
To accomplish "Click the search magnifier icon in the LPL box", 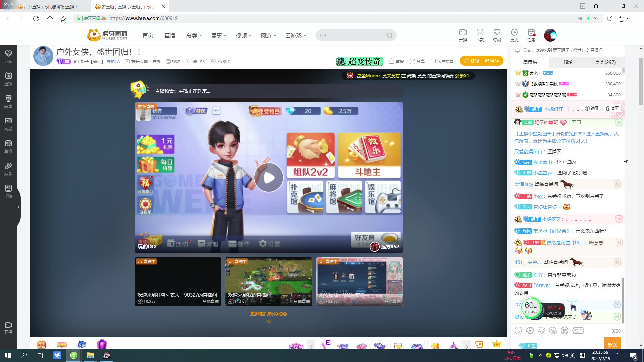I will click(390, 35).
